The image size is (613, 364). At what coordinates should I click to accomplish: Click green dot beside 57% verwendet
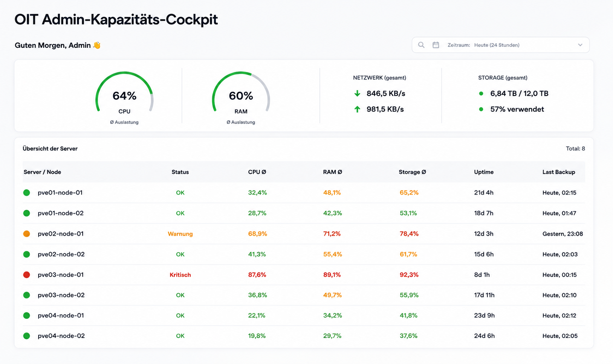pyautogui.click(x=481, y=109)
